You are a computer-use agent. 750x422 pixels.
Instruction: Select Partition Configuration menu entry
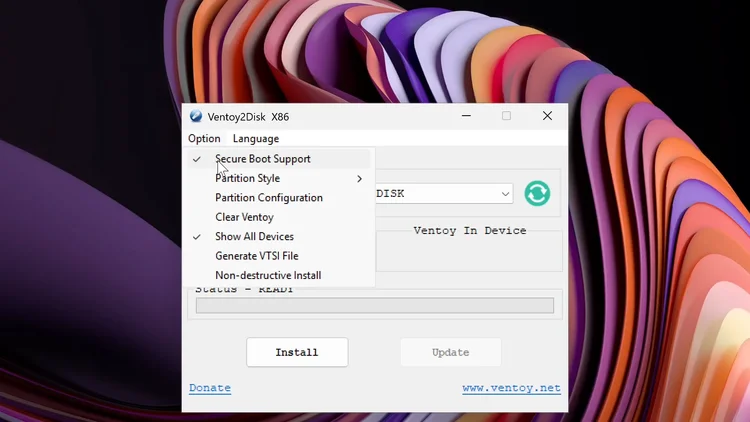point(277,198)
